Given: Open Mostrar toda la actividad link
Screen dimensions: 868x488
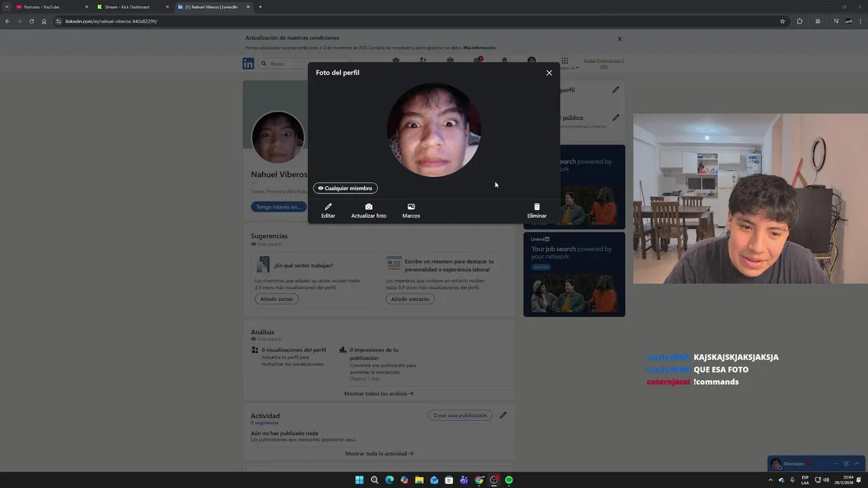Looking at the screenshot, I should click(x=379, y=453).
